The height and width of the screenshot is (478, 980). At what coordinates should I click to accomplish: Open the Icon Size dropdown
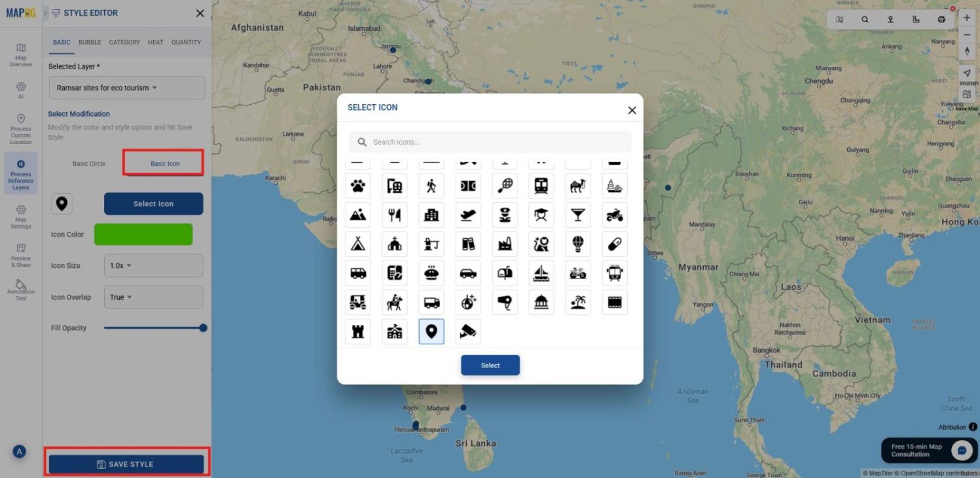(x=153, y=265)
